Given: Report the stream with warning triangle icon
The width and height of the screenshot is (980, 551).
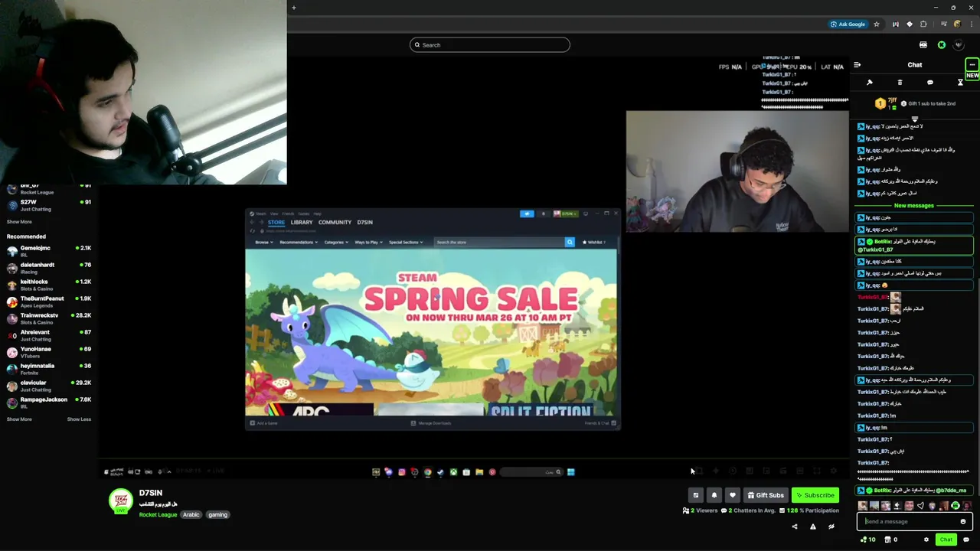Looking at the screenshot, I should [813, 527].
